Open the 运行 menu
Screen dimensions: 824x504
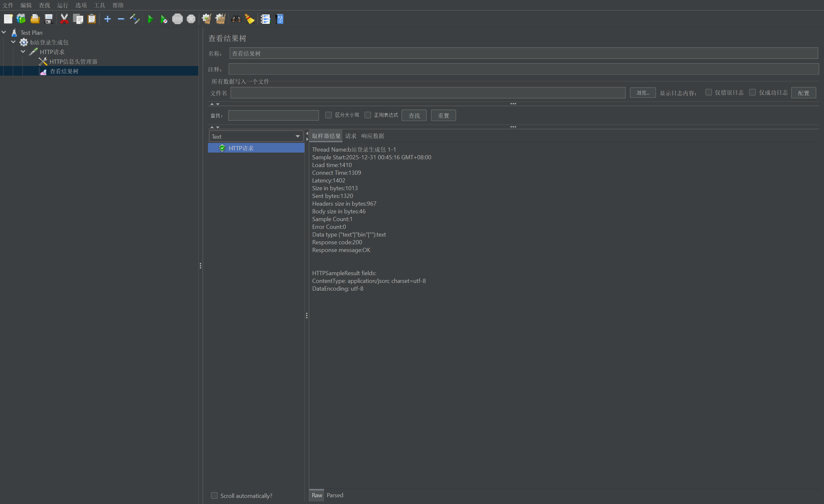[62, 5]
